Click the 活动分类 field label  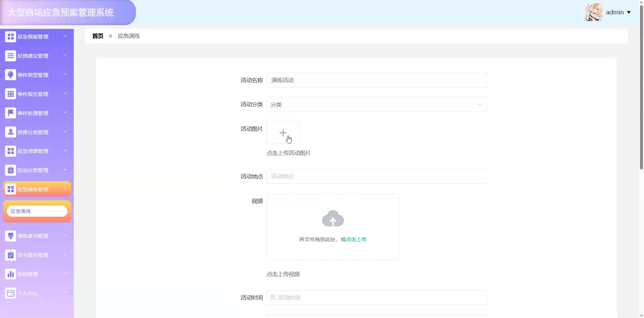(252, 104)
